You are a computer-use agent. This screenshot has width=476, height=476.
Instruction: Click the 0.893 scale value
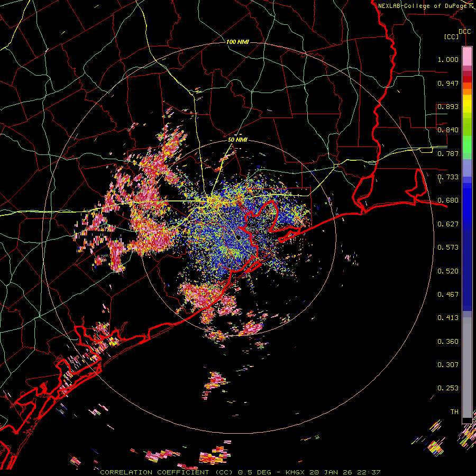[x=448, y=106]
